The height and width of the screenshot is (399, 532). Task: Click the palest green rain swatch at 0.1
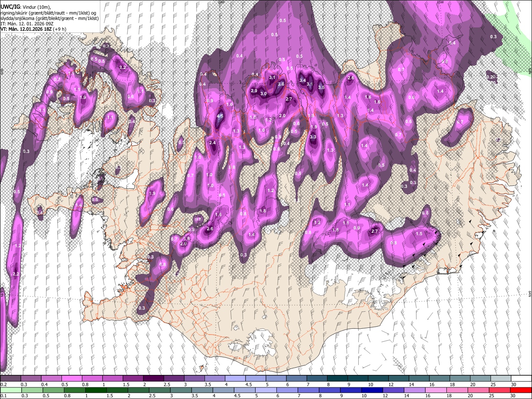click(11, 390)
